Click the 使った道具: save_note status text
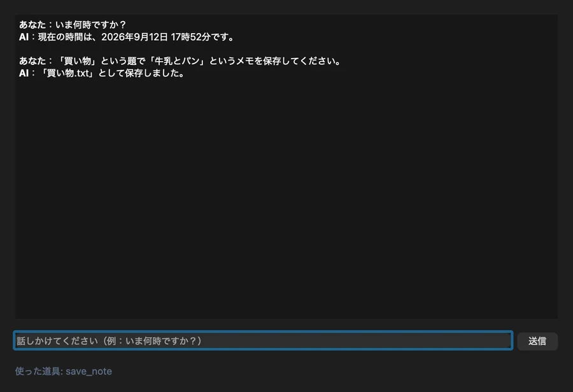 coord(64,371)
